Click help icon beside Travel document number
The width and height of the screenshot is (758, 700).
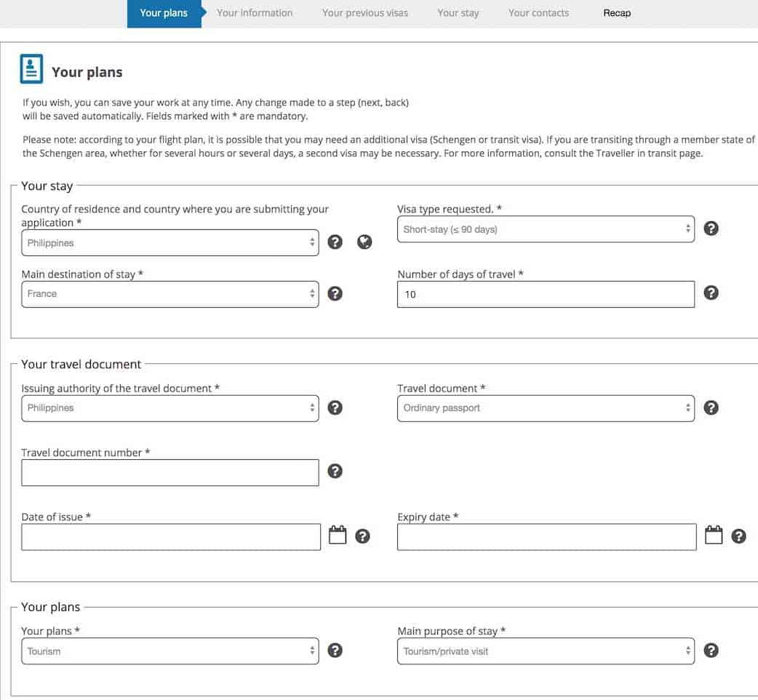(x=335, y=472)
